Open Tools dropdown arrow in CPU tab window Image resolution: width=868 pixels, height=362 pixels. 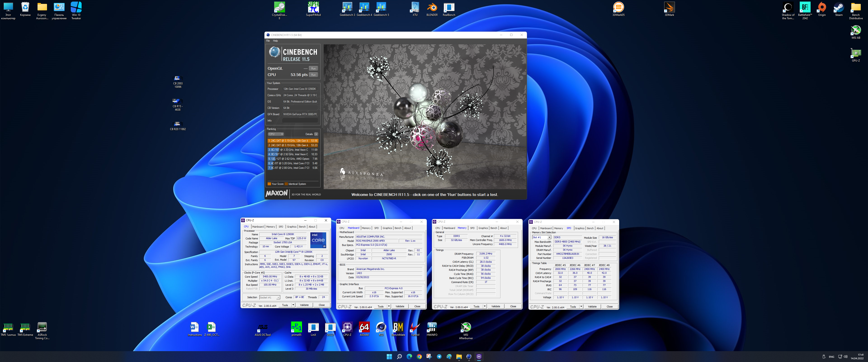293,305
